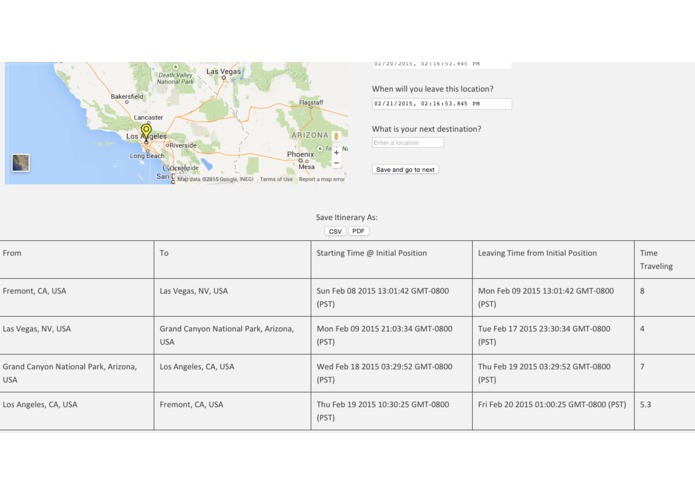Select From cell Los Angeles, CA, USA
The image size is (695, 494).
click(x=40, y=405)
